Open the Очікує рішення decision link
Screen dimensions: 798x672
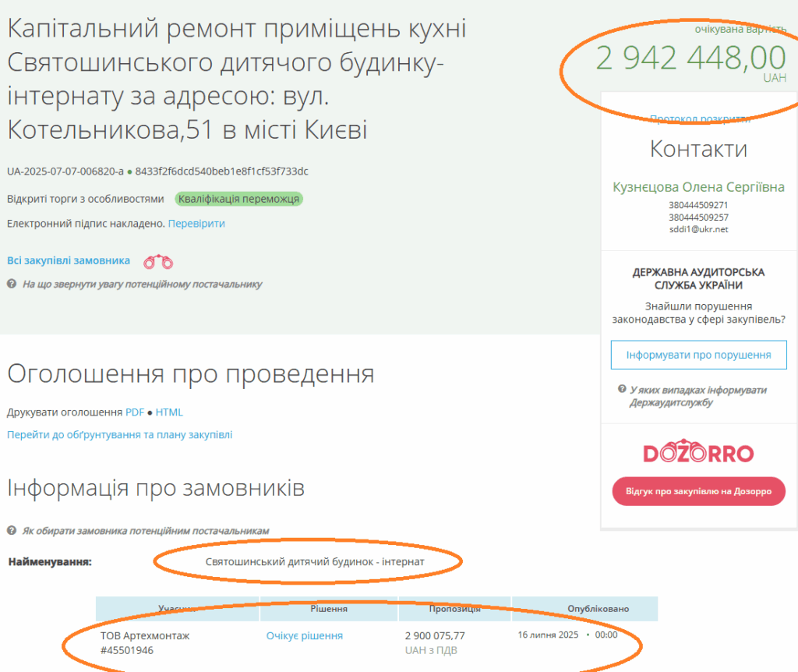(305, 636)
